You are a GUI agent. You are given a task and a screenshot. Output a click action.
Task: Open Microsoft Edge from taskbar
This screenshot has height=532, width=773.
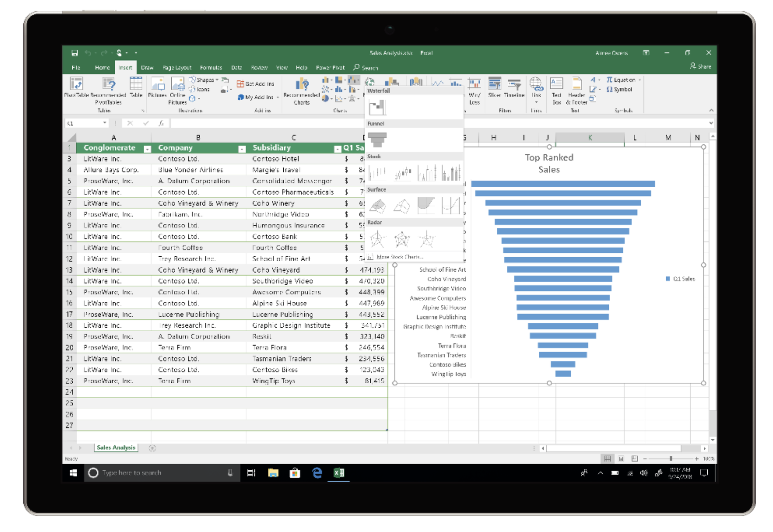(317, 473)
